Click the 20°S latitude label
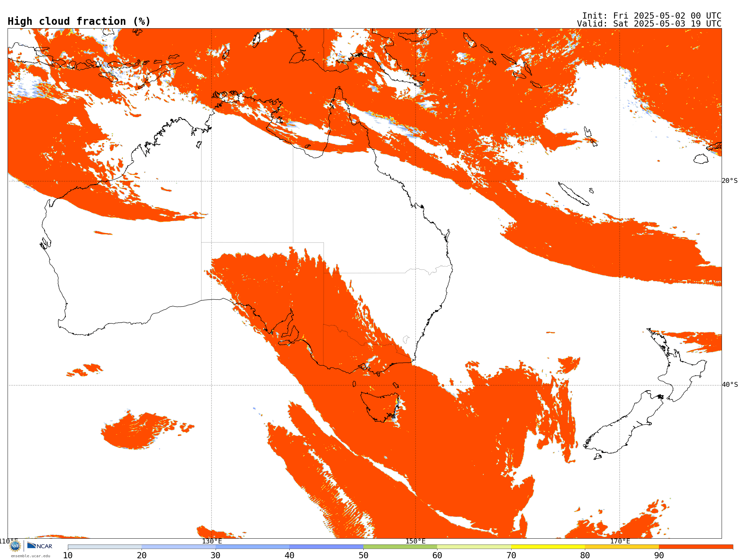Viewport: 744px width, 560px height. click(730, 181)
